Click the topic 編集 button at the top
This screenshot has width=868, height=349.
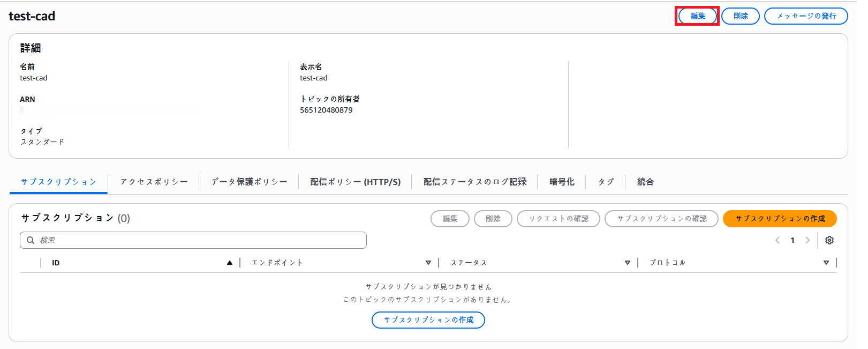point(697,16)
